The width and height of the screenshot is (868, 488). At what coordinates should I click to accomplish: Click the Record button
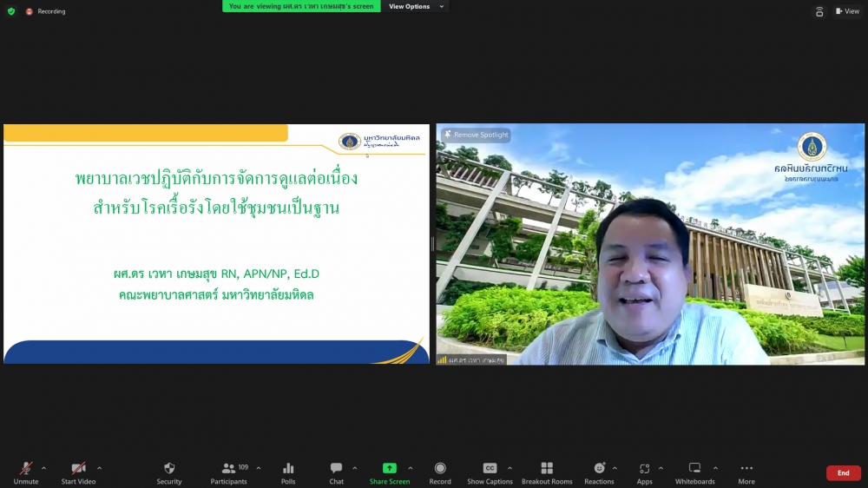440,469
